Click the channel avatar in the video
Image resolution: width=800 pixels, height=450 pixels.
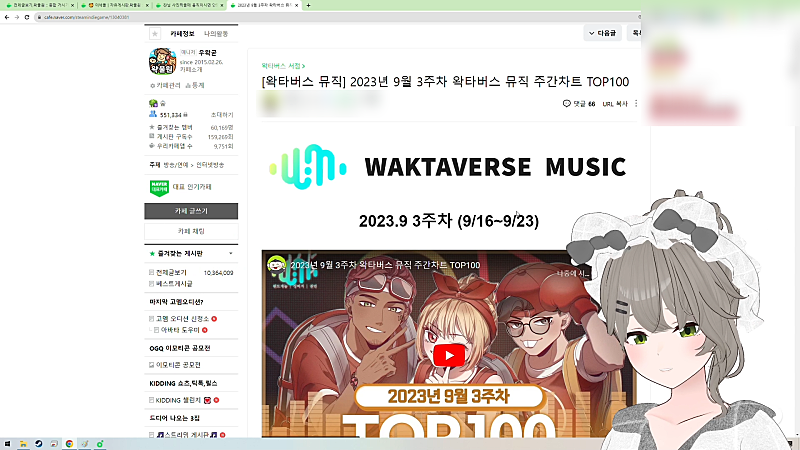click(277, 265)
